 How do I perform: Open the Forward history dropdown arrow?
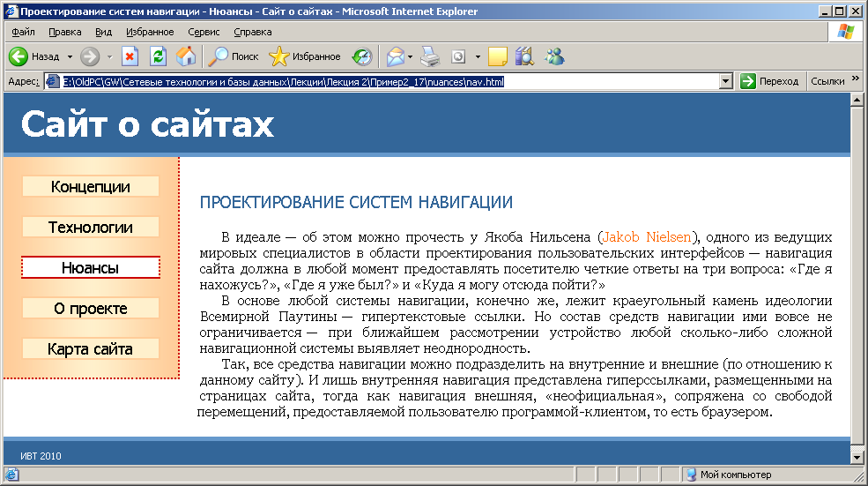point(109,56)
